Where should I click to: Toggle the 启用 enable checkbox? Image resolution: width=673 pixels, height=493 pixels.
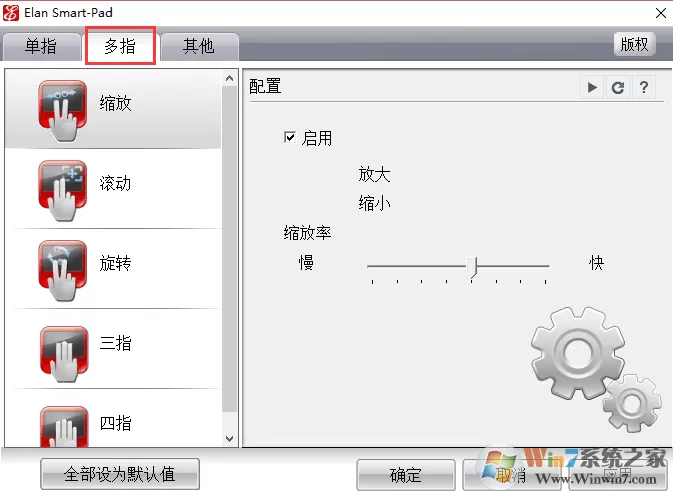(x=290, y=137)
